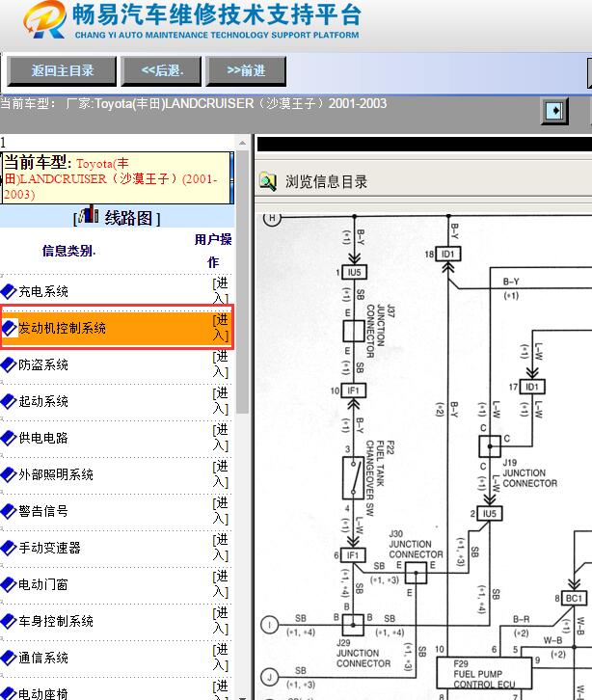Click the IU5 connector box at pin 1
592x700 pixels.
pos(354,272)
